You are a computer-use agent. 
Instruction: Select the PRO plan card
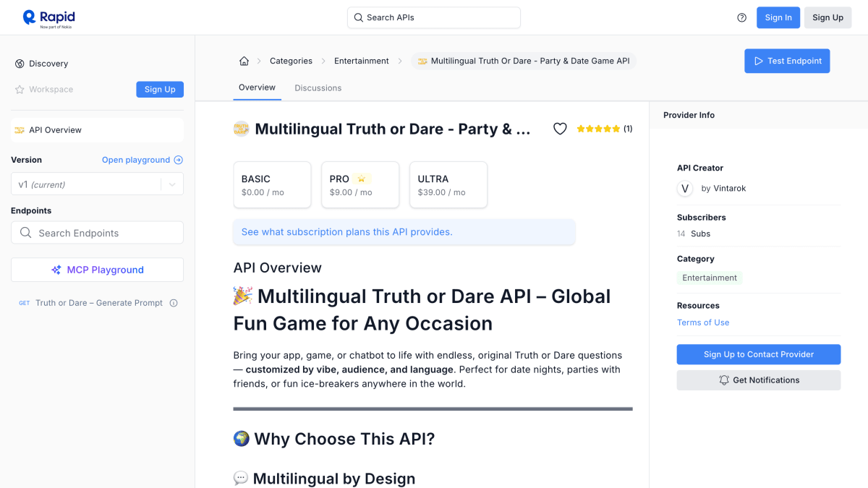360,184
